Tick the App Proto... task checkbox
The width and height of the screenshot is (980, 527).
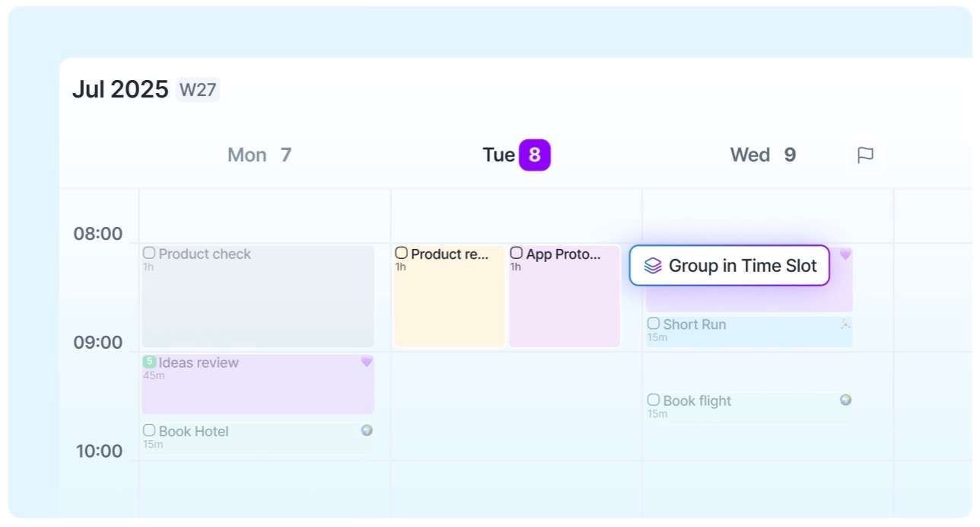517,253
